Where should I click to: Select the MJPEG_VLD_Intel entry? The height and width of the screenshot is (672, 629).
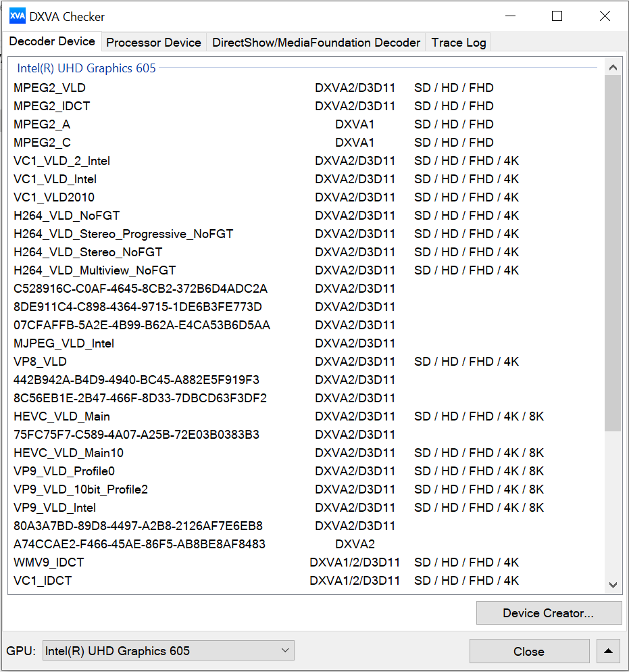pyautogui.click(x=64, y=343)
